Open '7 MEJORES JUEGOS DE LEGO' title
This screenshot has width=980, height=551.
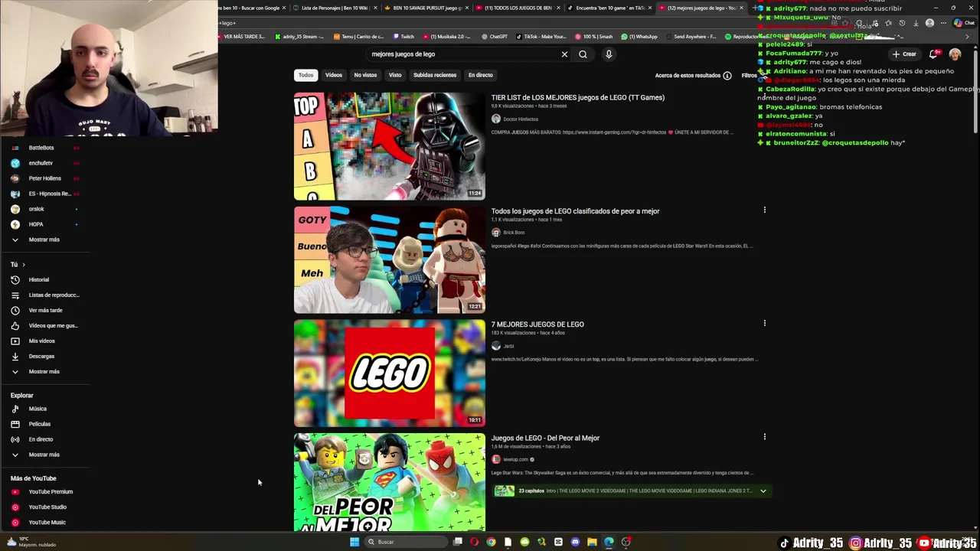click(x=537, y=324)
